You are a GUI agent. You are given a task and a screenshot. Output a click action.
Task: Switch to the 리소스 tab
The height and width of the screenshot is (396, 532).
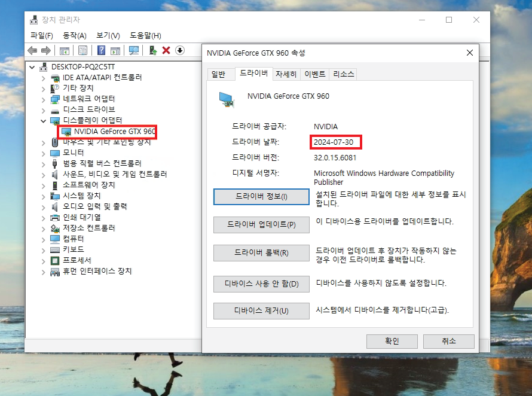[343, 74]
